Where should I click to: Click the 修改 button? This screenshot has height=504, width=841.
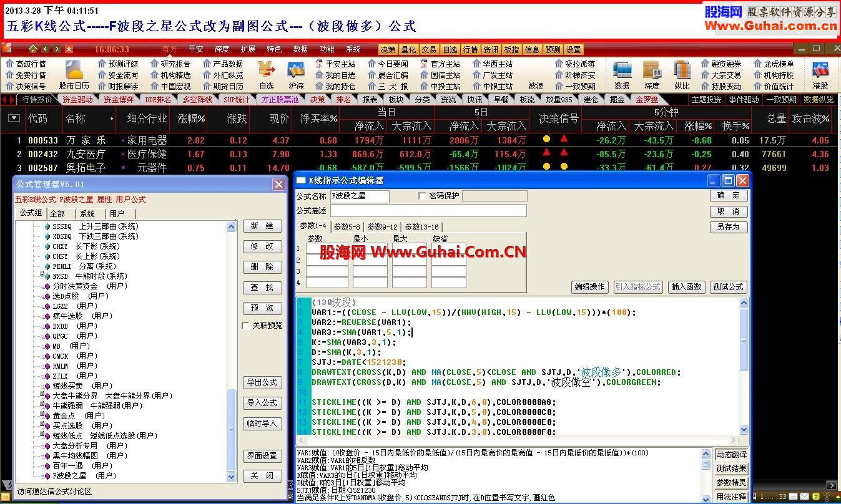[262, 246]
